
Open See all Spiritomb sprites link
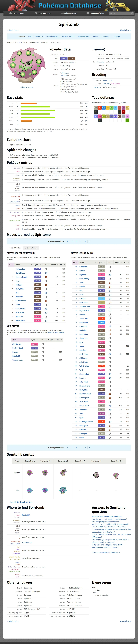tap(21, 502)
